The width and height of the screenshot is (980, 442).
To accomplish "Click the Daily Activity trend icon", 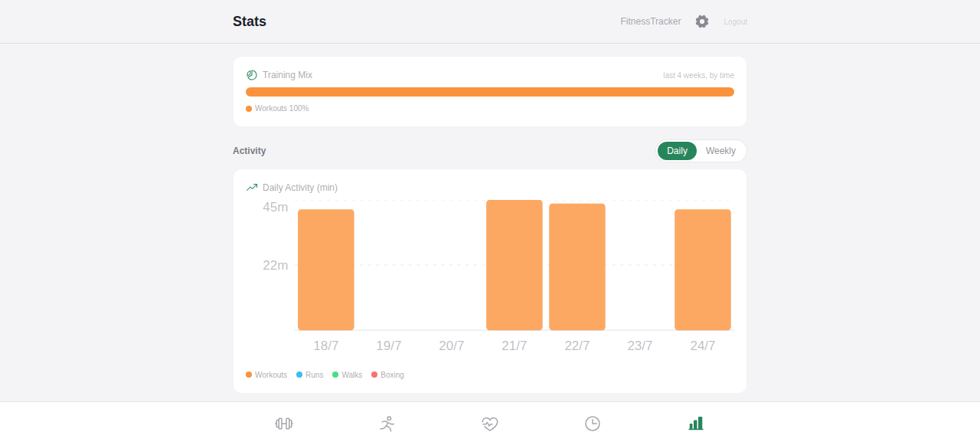I will tap(252, 188).
